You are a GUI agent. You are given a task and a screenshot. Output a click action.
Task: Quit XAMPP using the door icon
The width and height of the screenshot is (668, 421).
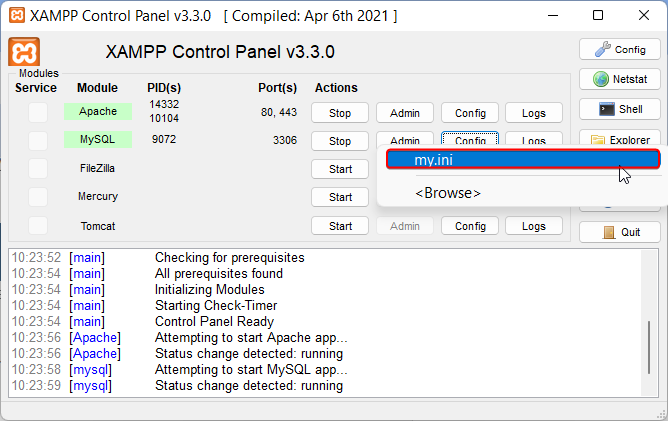click(619, 232)
